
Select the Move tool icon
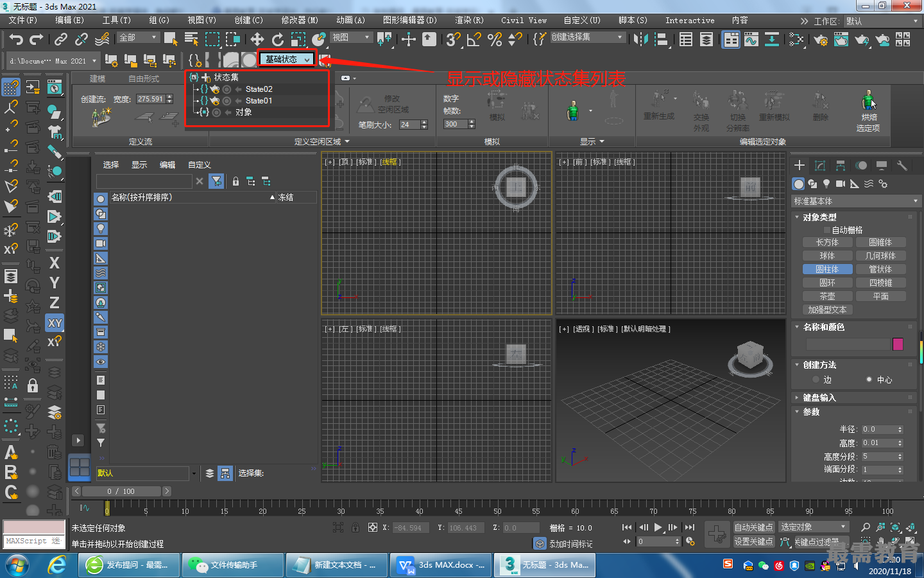(257, 39)
